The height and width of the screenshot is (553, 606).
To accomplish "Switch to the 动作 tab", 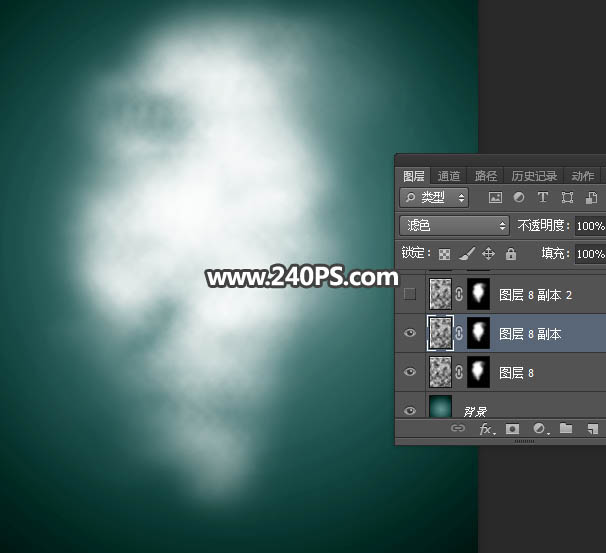I will click(x=582, y=176).
